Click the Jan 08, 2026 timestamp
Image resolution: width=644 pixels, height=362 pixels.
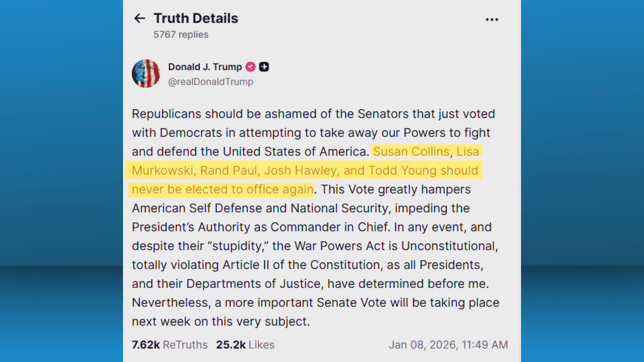tap(448, 345)
